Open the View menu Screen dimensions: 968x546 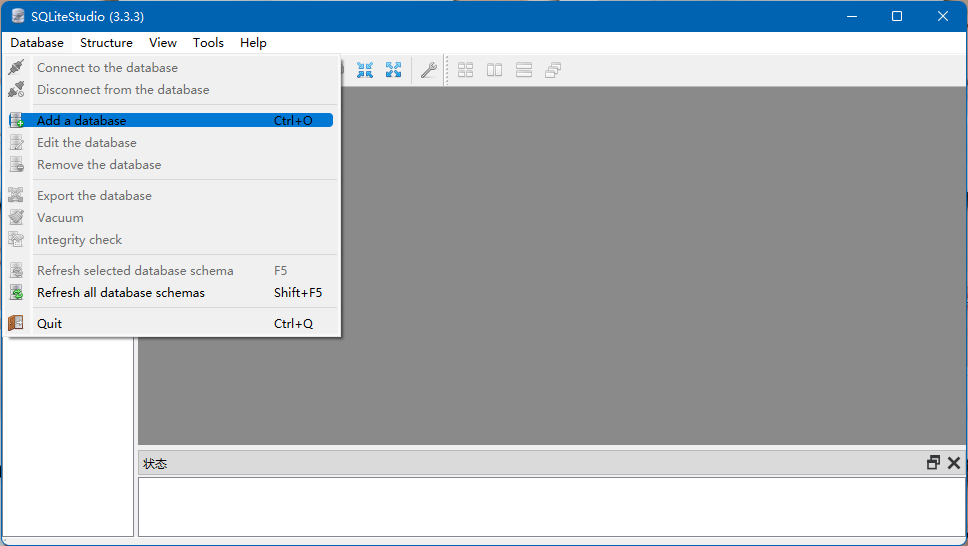click(163, 43)
